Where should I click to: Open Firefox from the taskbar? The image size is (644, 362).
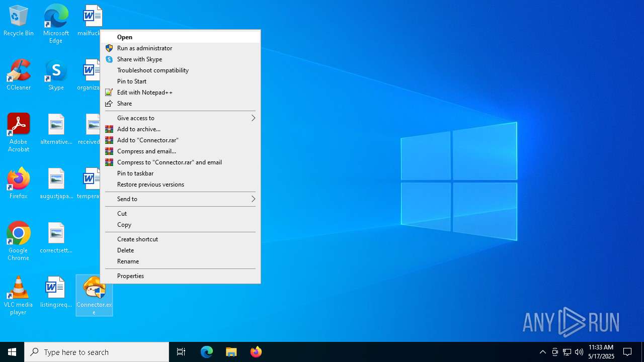click(x=256, y=352)
